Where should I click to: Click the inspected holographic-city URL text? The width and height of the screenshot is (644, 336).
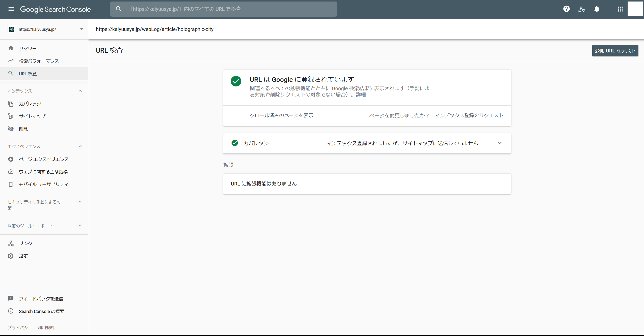[155, 29]
